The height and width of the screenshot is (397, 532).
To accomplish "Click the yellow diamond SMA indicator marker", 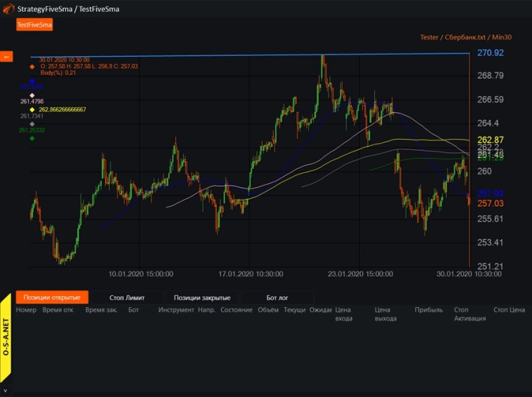I will tap(32, 109).
